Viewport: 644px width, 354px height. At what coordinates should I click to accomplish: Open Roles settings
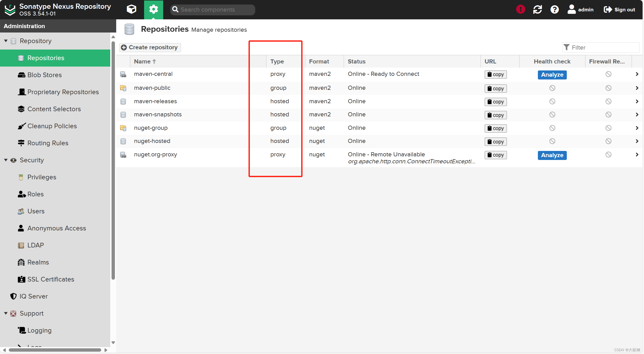point(55,194)
